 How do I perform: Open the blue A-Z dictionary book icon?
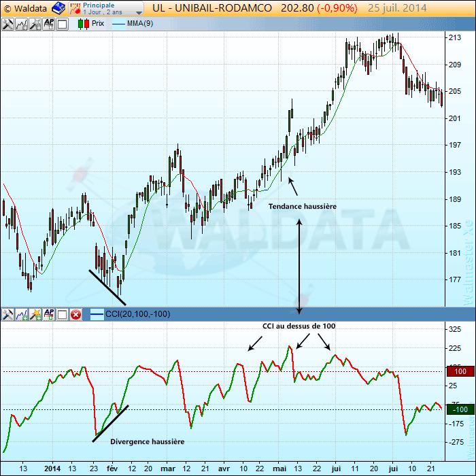pos(58,8)
